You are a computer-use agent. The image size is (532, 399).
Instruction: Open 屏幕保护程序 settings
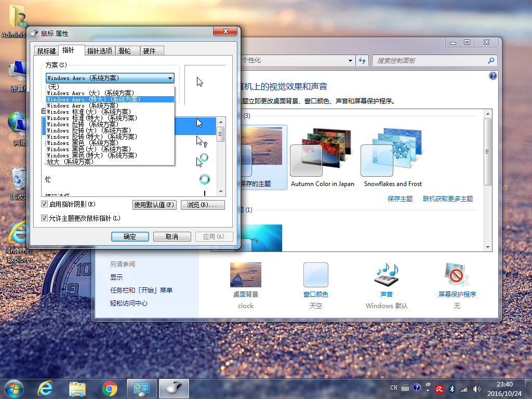457,286
